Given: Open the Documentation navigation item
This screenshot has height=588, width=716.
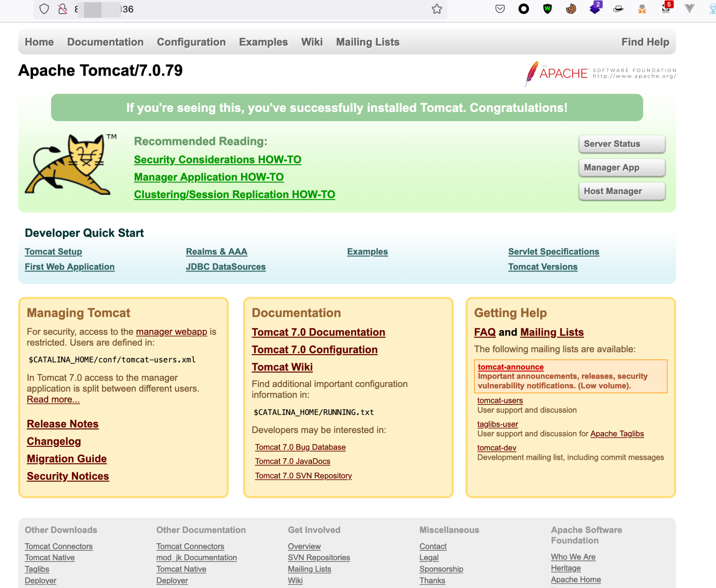Looking at the screenshot, I should [x=105, y=42].
